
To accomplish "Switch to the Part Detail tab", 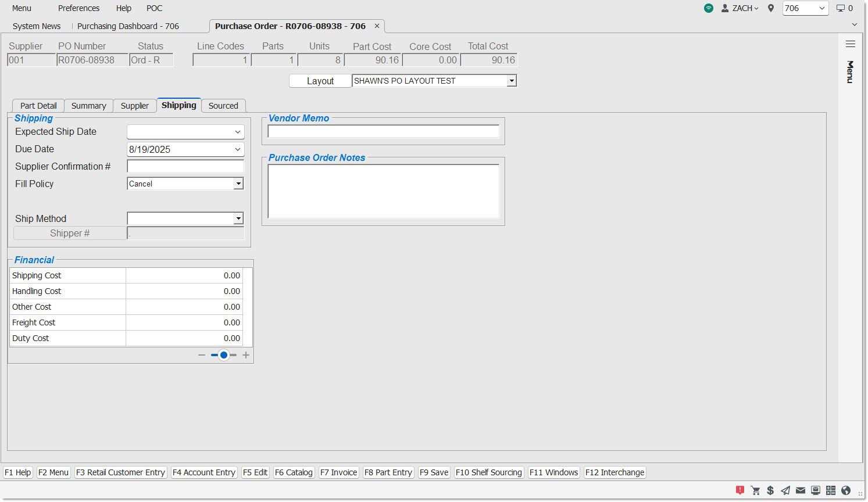I will (x=38, y=106).
